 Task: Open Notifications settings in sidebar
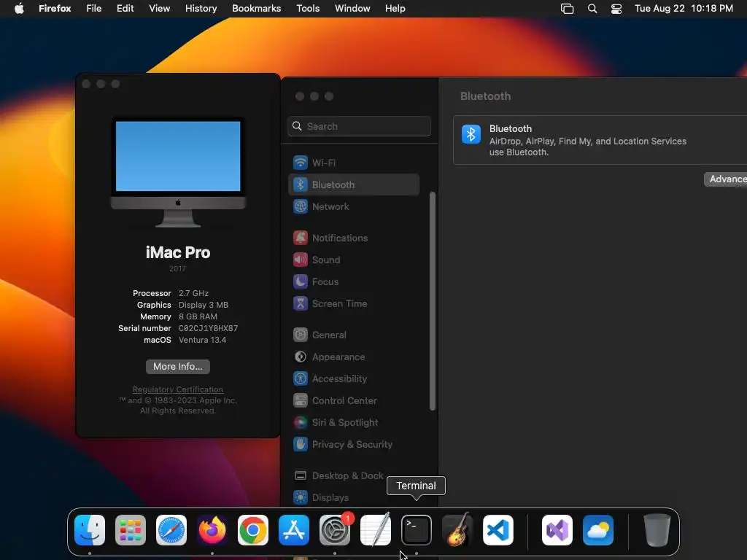[x=354, y=238]
